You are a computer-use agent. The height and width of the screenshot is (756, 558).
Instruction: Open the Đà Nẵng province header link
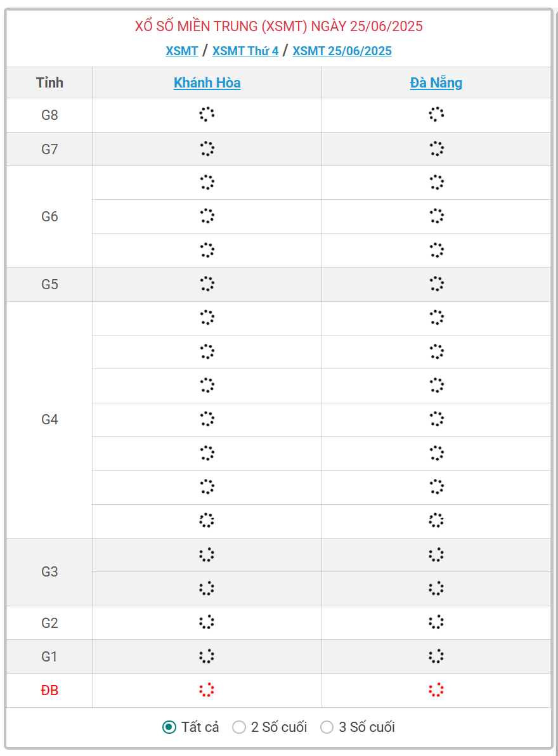coord(436,82)
